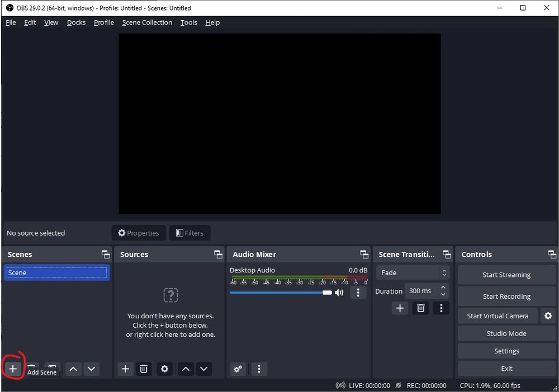Click the black preview canvas

[279, 124]
